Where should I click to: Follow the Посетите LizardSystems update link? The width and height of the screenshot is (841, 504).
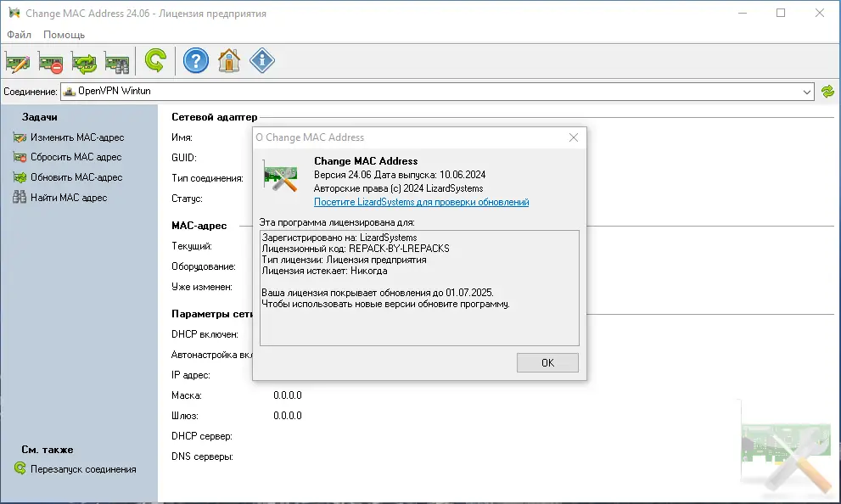coord(421,202)
